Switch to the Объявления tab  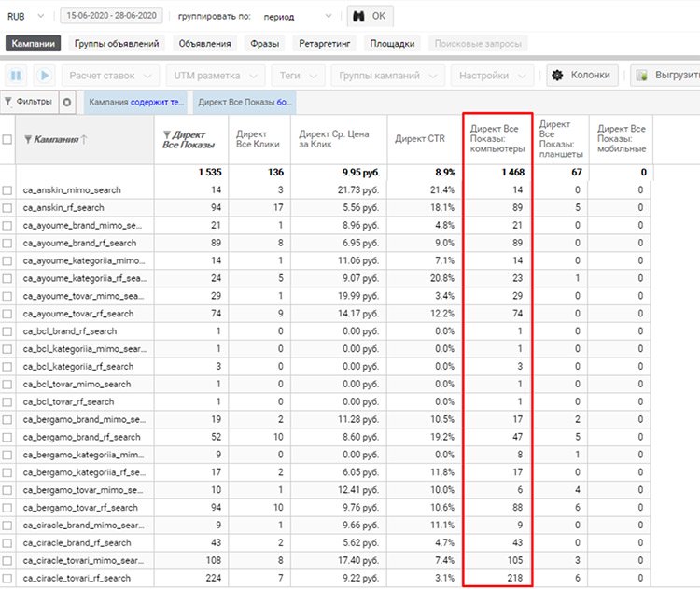tap(205, 43)
